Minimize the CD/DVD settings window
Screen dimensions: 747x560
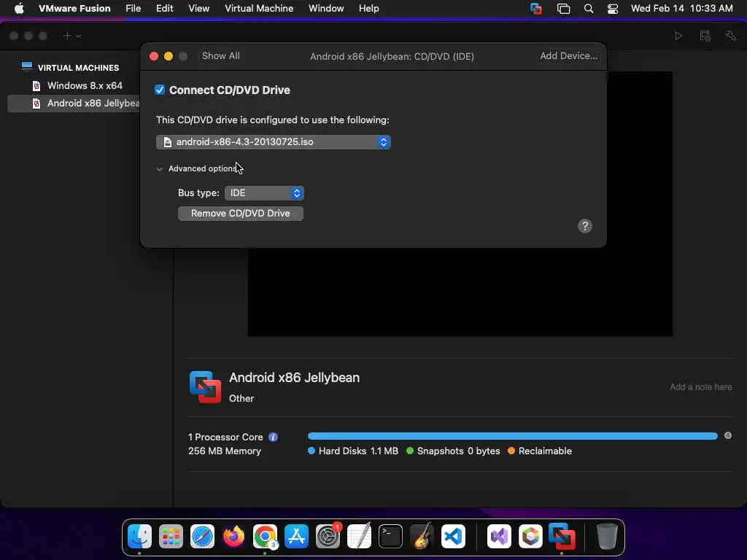click(169, 56)
